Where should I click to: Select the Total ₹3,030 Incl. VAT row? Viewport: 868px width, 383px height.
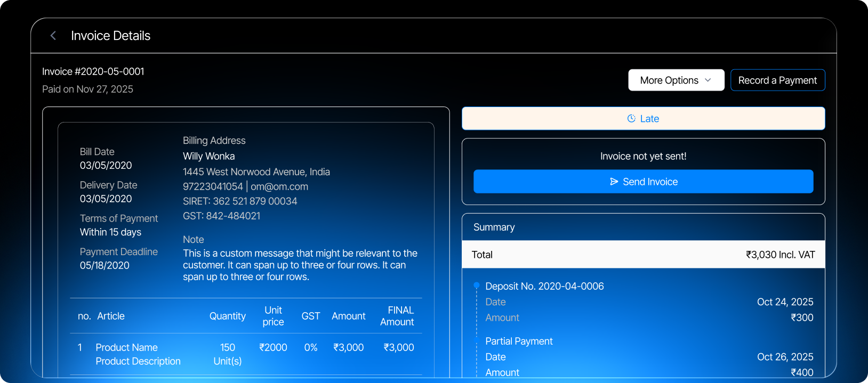pyautogui.click(x=643, y=255)
